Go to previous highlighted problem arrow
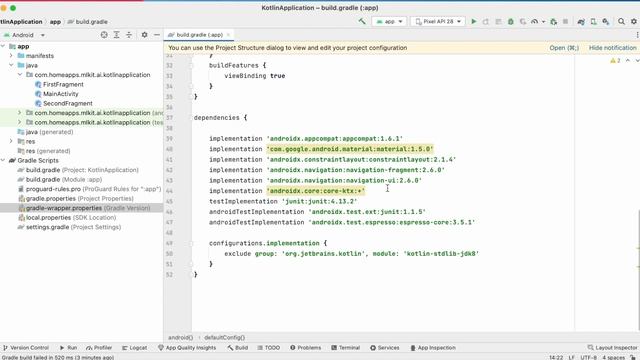Screen dimensions: 640x360 628,60
